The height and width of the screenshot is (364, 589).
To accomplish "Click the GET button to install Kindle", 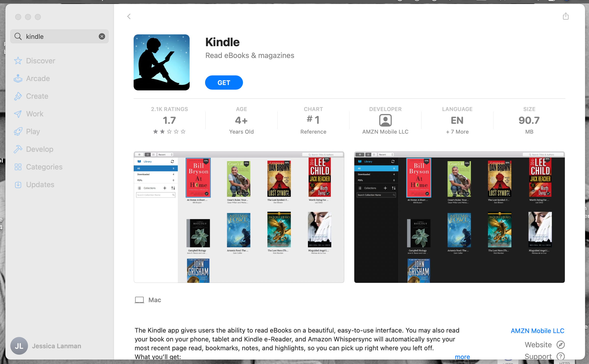I will [x=224, y=83].
